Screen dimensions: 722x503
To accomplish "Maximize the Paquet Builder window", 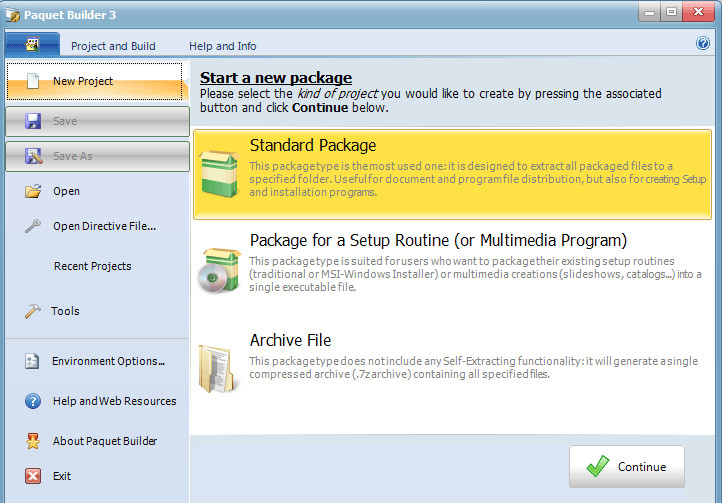I will click(x=671, y=12).
